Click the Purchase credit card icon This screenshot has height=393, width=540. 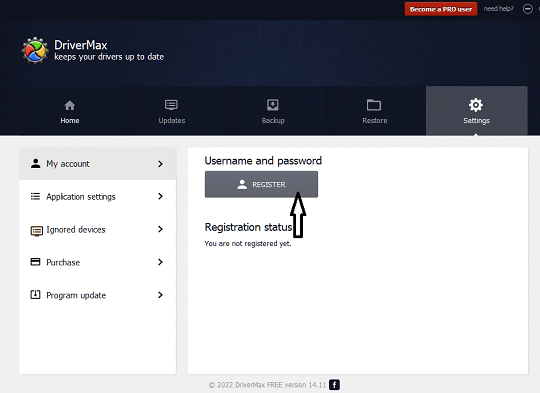point(35,262)
